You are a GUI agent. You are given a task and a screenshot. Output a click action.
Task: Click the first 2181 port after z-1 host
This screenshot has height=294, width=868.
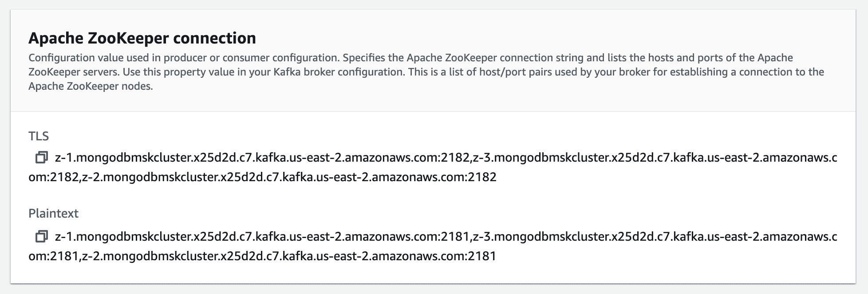point(456,237)
